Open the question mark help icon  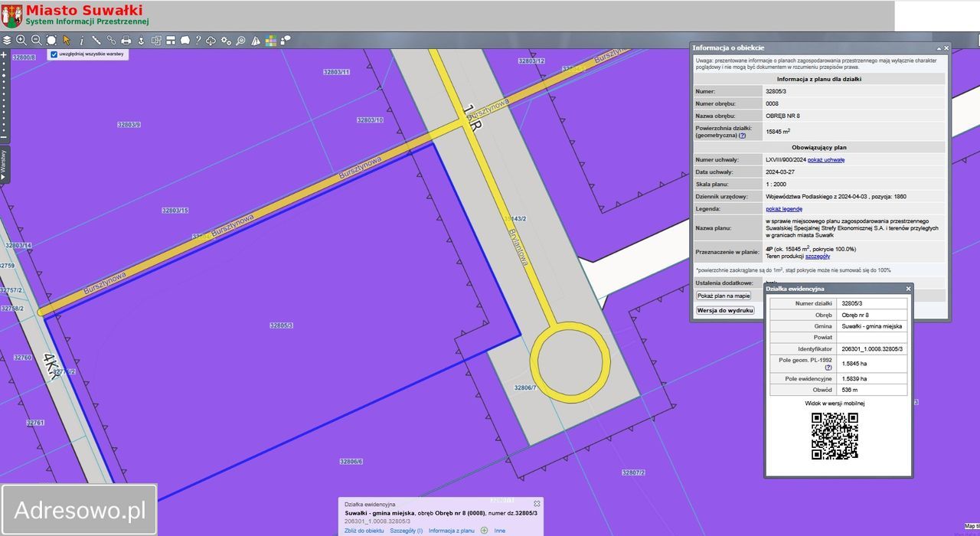tap(198, 41)
